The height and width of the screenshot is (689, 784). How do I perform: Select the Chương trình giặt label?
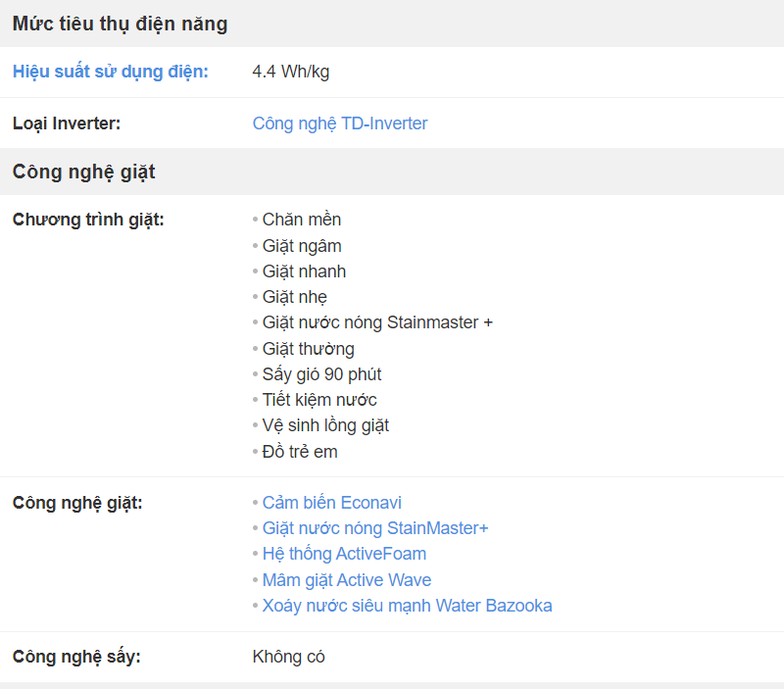pos(88,220)
